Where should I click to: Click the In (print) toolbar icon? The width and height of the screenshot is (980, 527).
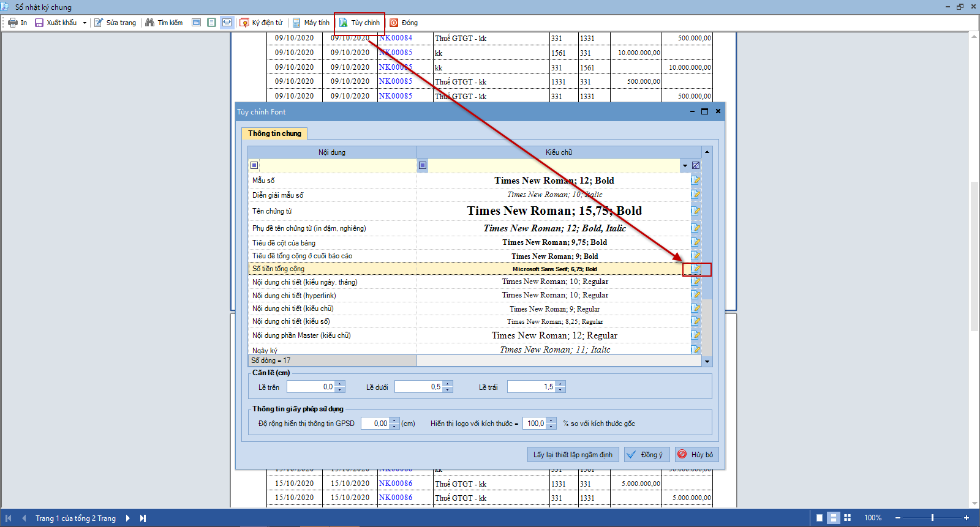click(x=13, y=23)
